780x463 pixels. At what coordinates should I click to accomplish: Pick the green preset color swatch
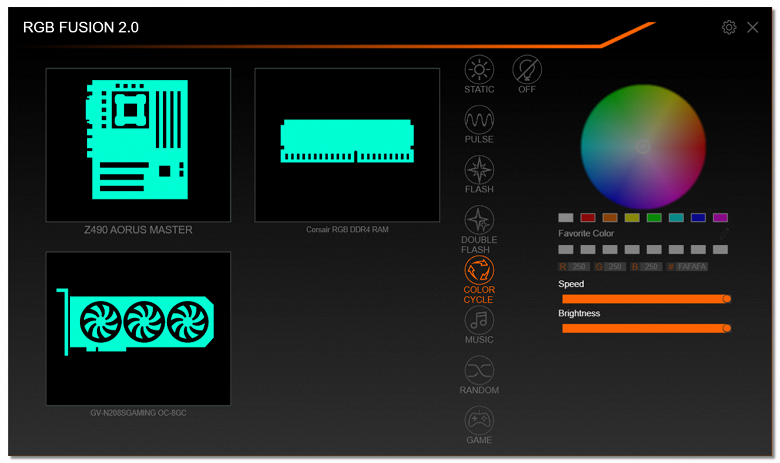pos(654,217)
